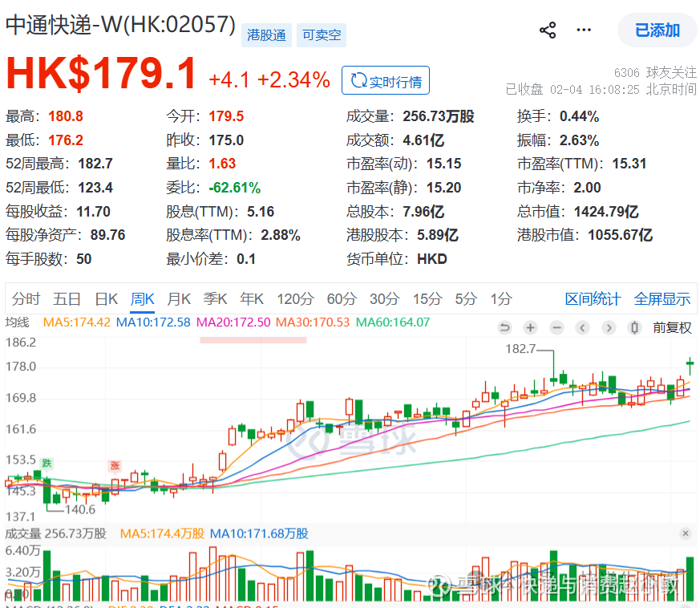Click the MA60:164.07 indicator label
The width and height of the screenshot is (700, 608).
[393, 322]
